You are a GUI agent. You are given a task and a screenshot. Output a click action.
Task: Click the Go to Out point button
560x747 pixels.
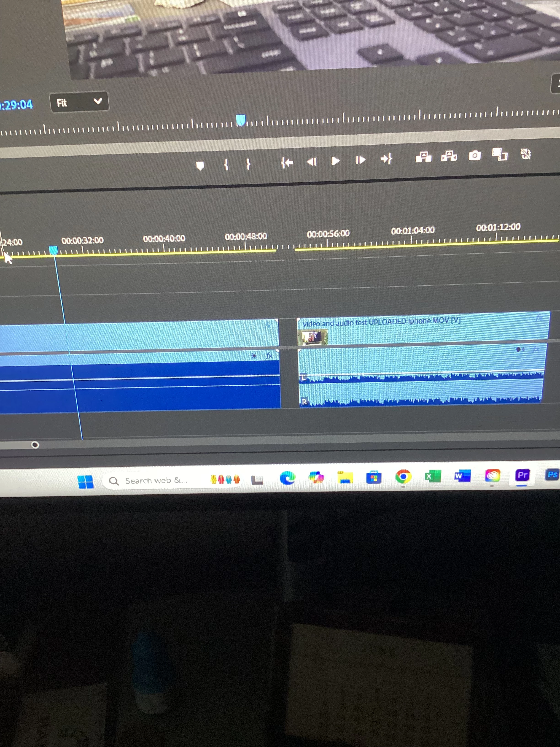386,159
